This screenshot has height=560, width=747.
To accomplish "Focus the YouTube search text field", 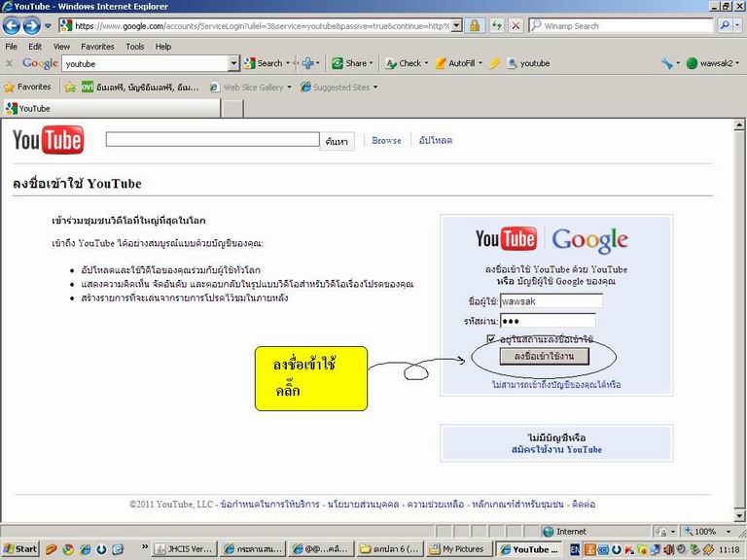I will click(x=212, y=140).
